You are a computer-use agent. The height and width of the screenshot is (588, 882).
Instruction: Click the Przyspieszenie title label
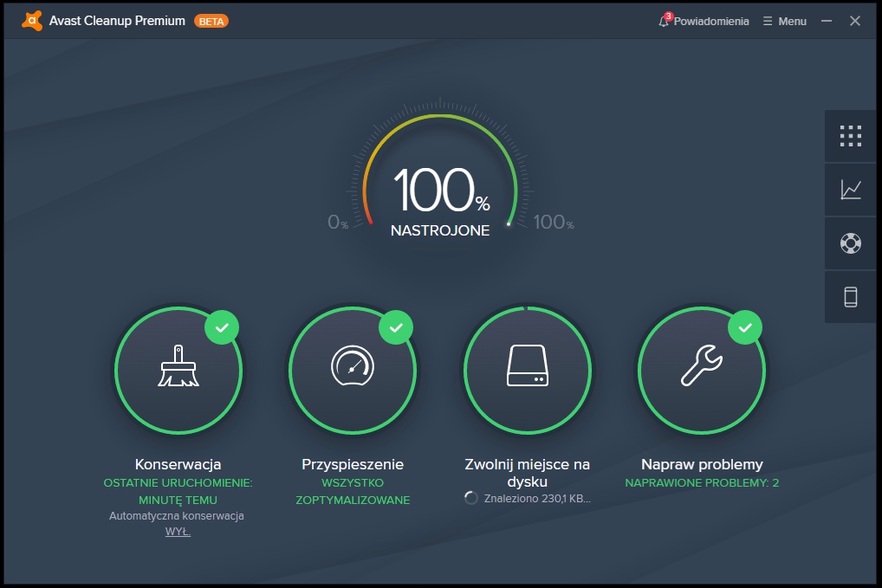click(353, 464)
